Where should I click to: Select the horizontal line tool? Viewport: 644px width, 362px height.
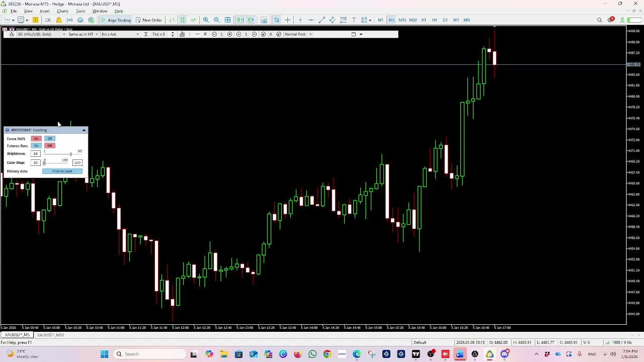[311, 20]
